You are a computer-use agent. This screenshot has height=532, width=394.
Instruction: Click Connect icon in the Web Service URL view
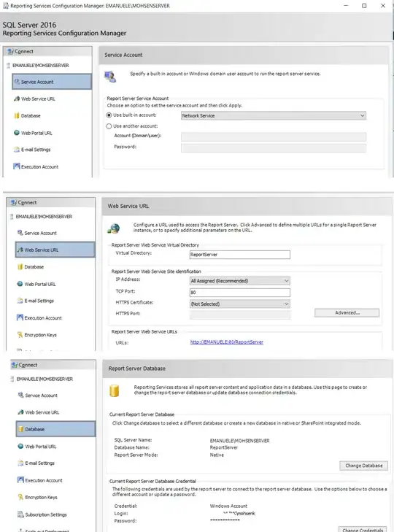(14, 203)
